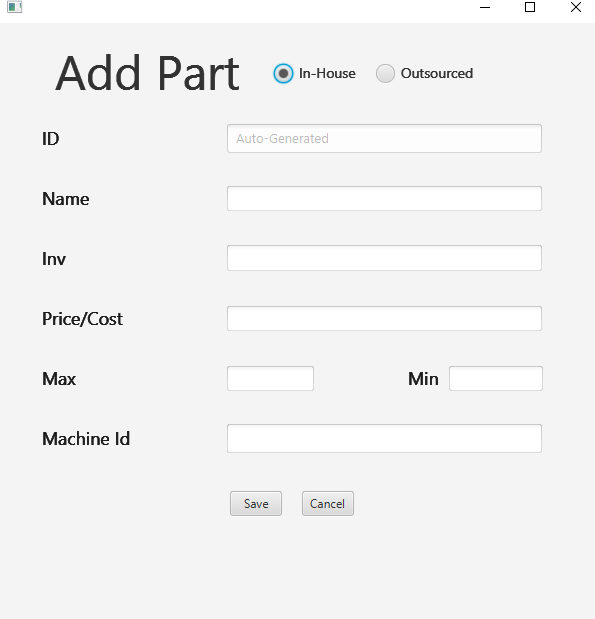Click into the Inv input field
Image resolution: width=595 pixels, height=619 pixels.
[x=384, y=258]
